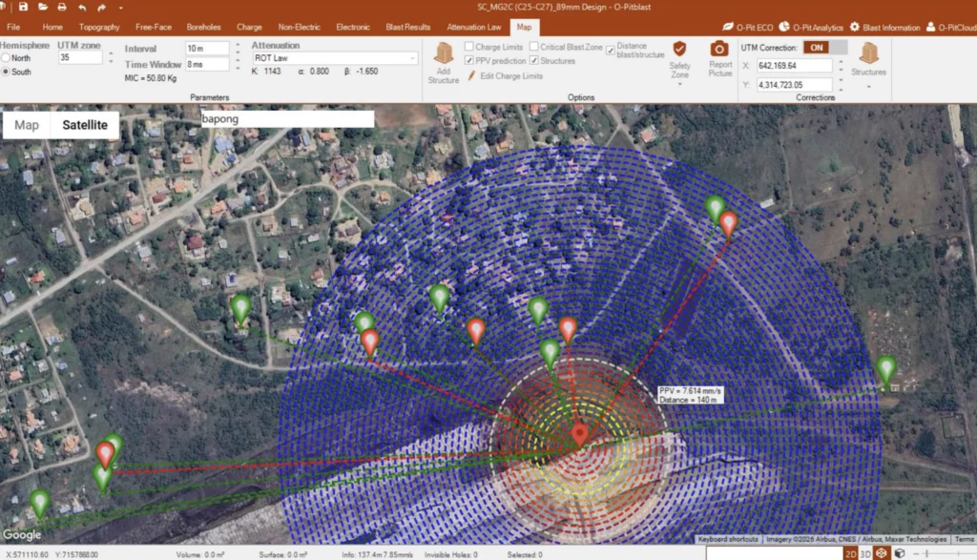This screenshot has width=977, height=560.
Task: Decrease the Time Window stepper
Action: pos(238,69)
